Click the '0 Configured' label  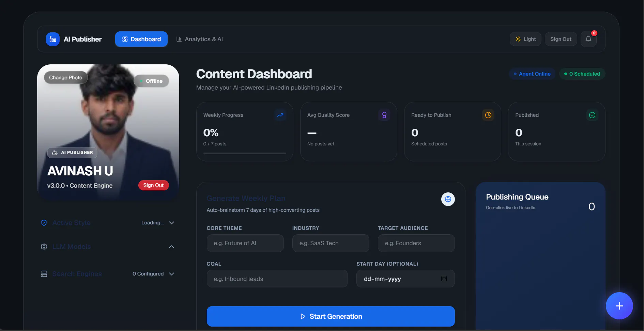click(x=148, y=274)
